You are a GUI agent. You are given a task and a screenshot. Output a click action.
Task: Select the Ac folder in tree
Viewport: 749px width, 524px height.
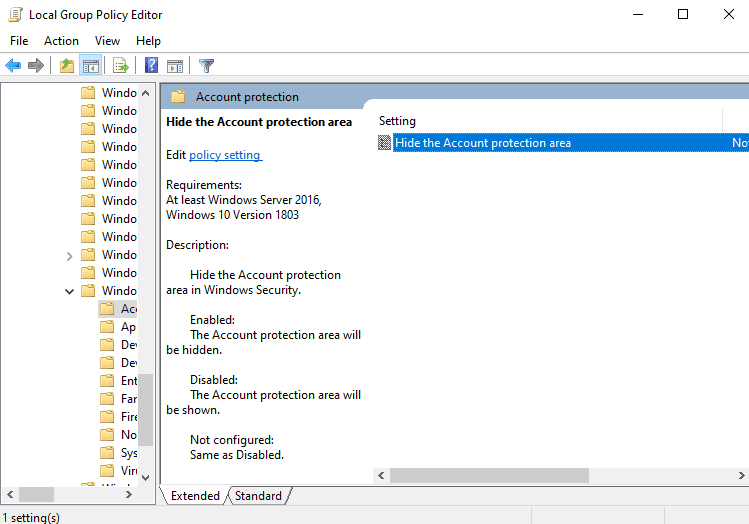click(118, 309)
